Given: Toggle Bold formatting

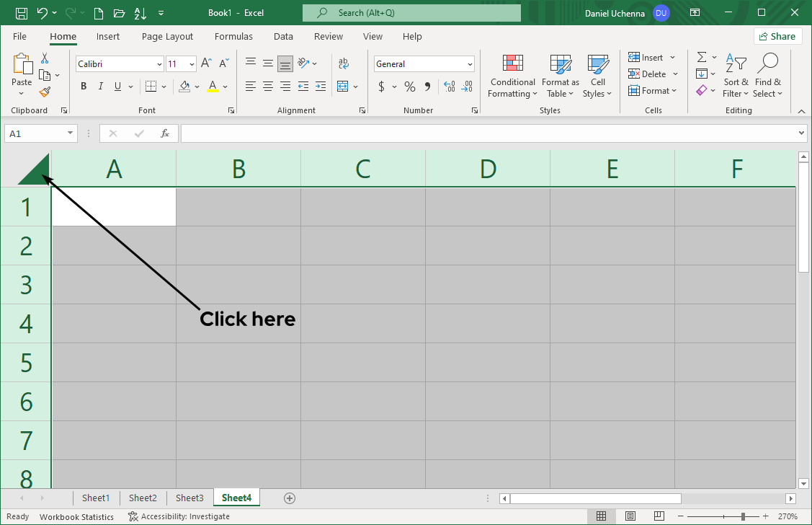Looking at the screenshot, I should tap(84, 87).
